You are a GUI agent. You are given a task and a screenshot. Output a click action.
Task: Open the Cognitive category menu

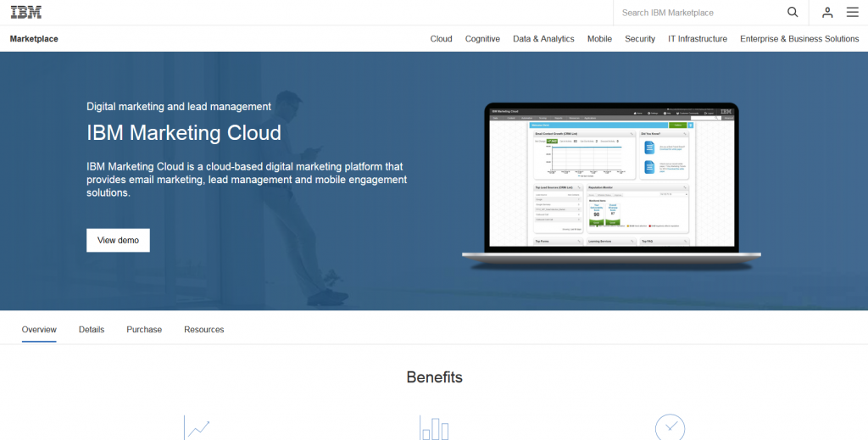click(482, 39)
